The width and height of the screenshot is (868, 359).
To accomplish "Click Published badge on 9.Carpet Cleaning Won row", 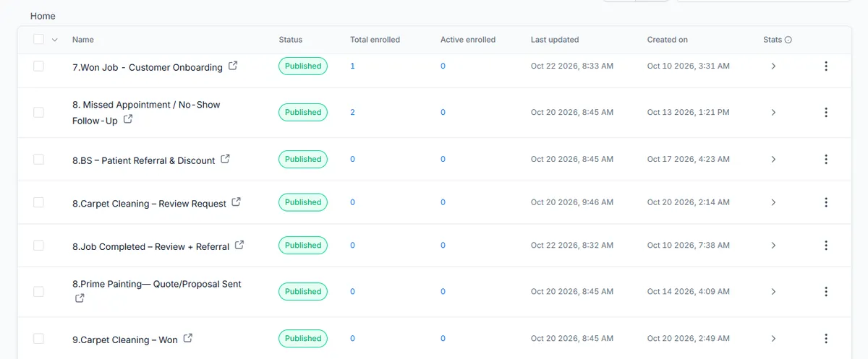I will [x=303, y=338].
